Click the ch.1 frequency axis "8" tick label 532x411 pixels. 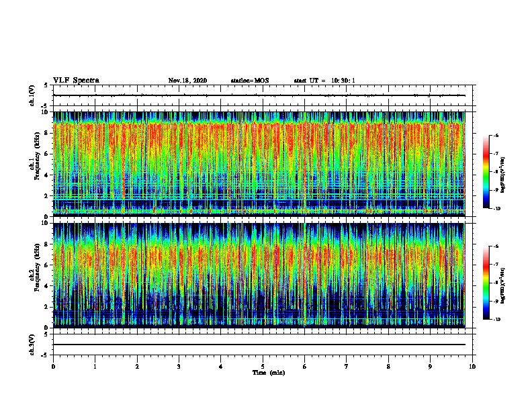click(46, 133)
